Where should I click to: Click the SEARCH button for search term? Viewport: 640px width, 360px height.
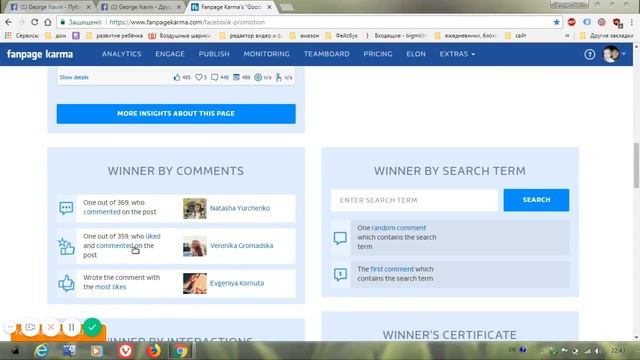click(536, 200)
